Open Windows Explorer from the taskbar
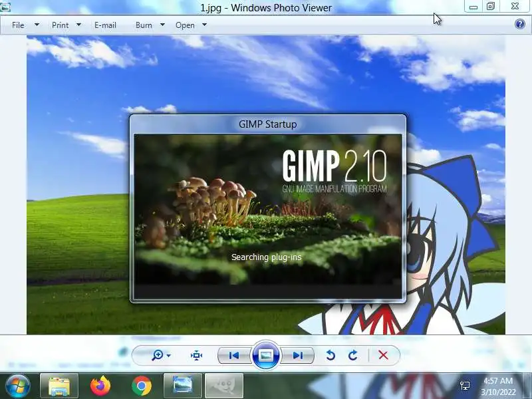Screen dimensions: 532x399 coord(59,386)
